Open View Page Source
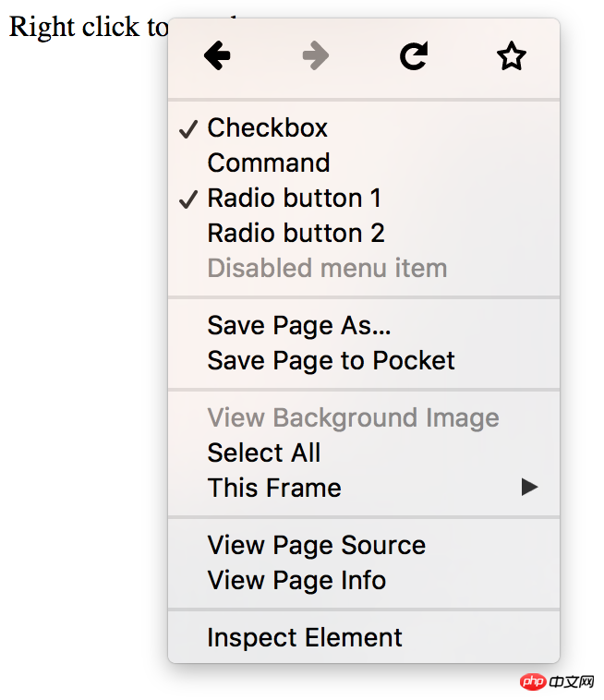 tap(316, 546)
